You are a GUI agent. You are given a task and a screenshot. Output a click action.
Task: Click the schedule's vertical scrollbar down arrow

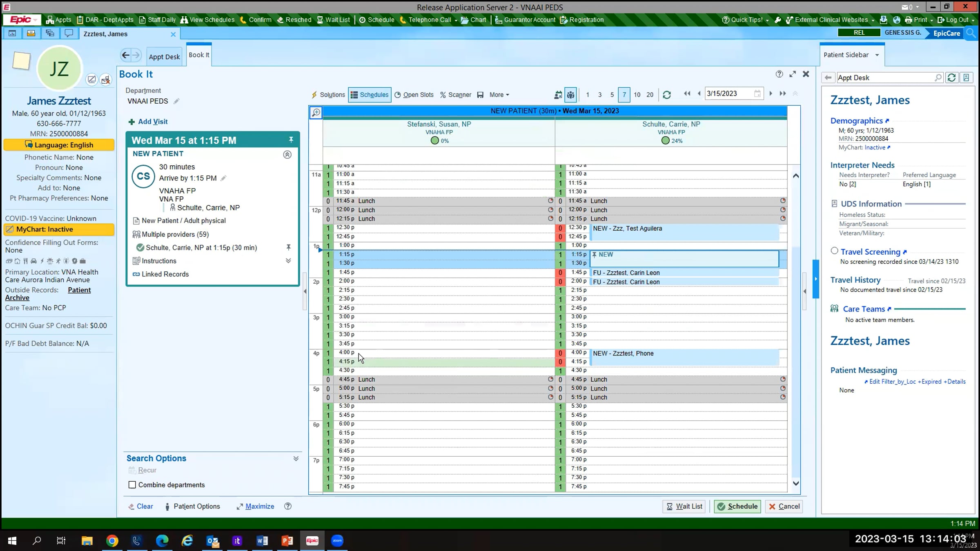[x=796, y=483]
